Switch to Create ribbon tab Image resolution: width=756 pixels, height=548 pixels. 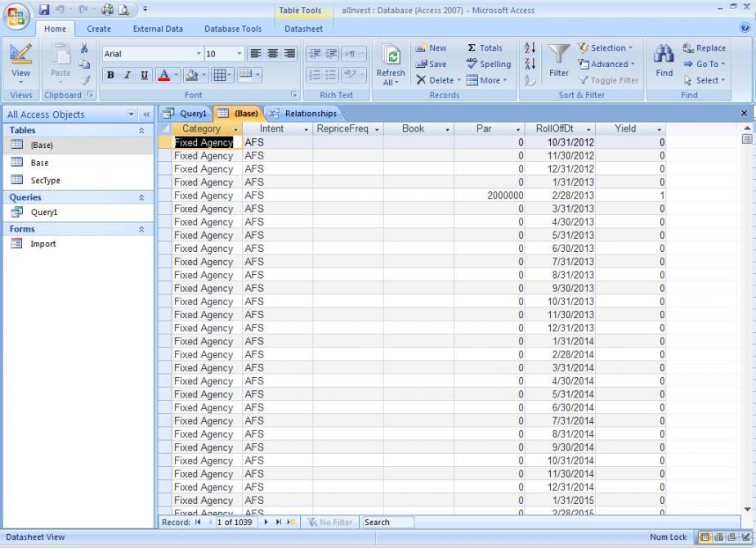[x=99, y=29]
